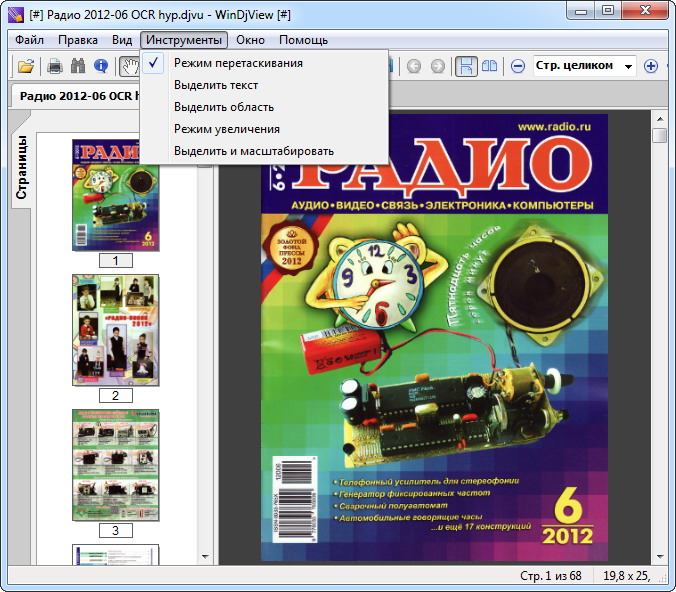Click the document view scroll up arrow
The height and width of the screenshot is (592, 676).
[660, 119]
